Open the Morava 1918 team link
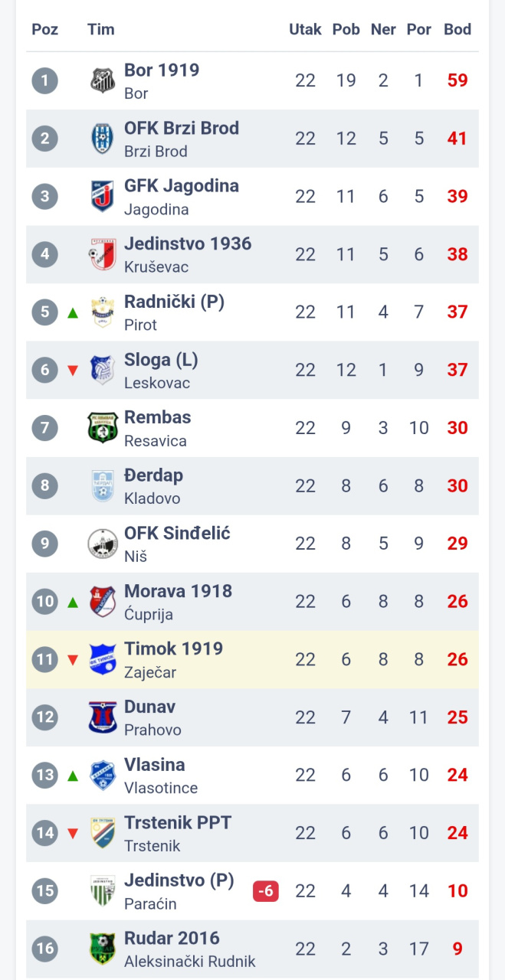 click(x=178, y=591)
